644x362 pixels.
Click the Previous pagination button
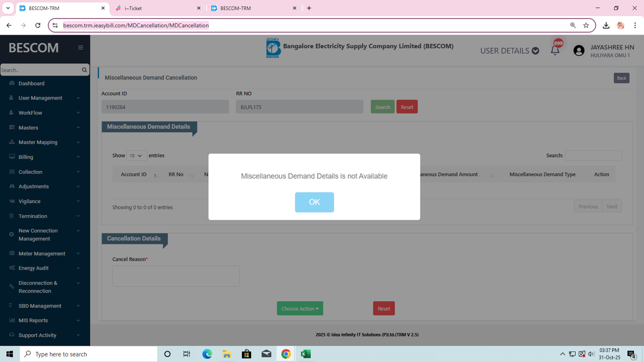pyautogui.click(x=588, y=206)
